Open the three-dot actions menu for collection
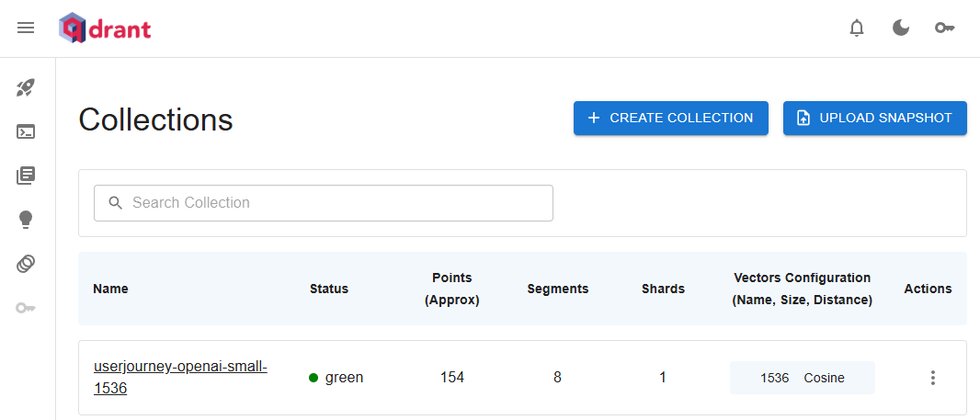This screenshot has height=420, width=980. click(933, 378)
